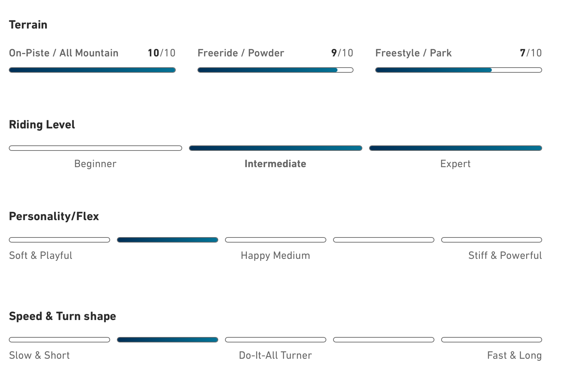Viewport: 588px width, 390px height.
Task: Click the Speed & Turn shape heading
Action: coord(63,316)
